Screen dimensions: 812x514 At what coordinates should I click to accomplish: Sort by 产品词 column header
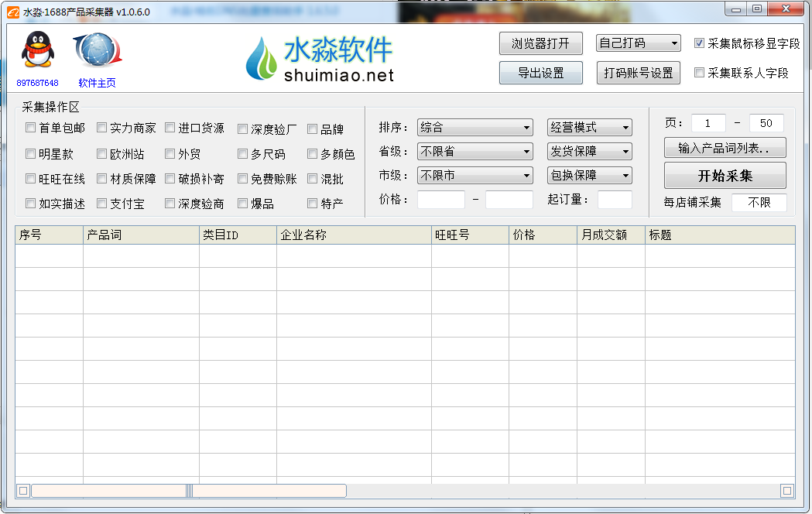(x=142, y=235)
